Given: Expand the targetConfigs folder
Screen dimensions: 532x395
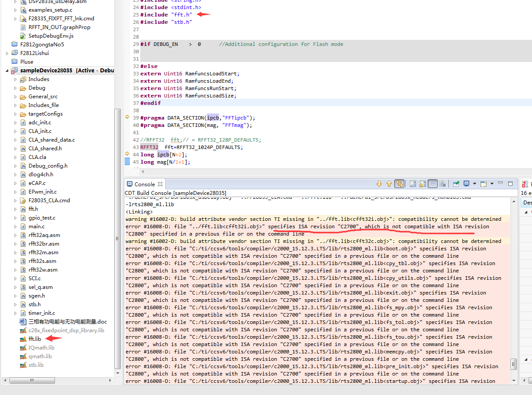Looking at the screenshot, I should [x=16, y=114].
